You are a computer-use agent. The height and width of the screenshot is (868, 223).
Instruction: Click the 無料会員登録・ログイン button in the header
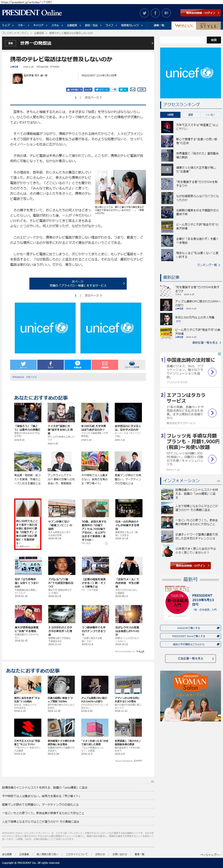pyautogui.click(x=200, y=13)
